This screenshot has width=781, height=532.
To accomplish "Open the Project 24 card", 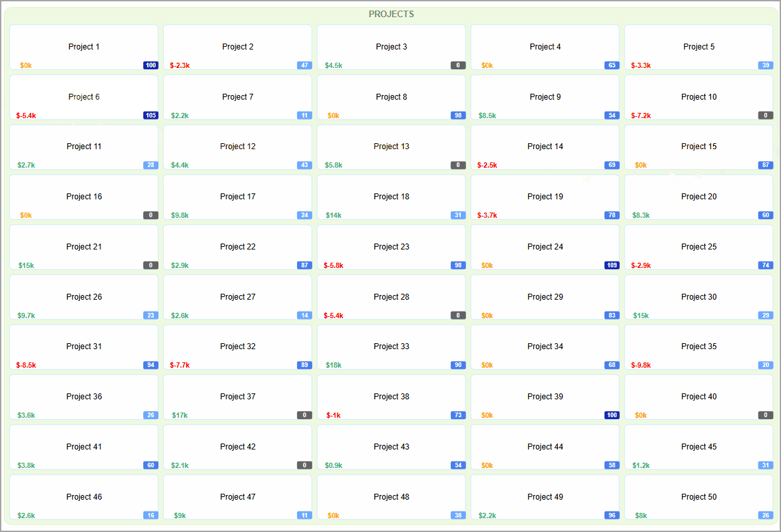I will tap(545, 247).
